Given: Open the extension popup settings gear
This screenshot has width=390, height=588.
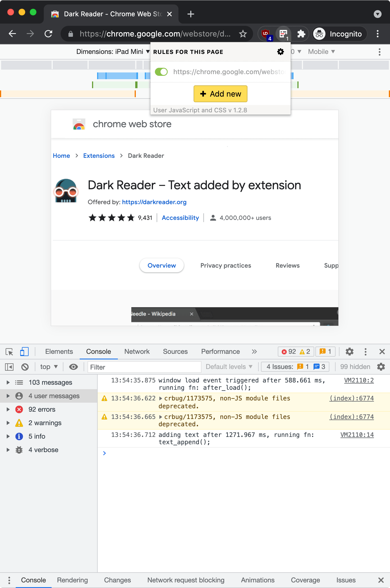Looking at the screenshot, I should click(281, 52).
